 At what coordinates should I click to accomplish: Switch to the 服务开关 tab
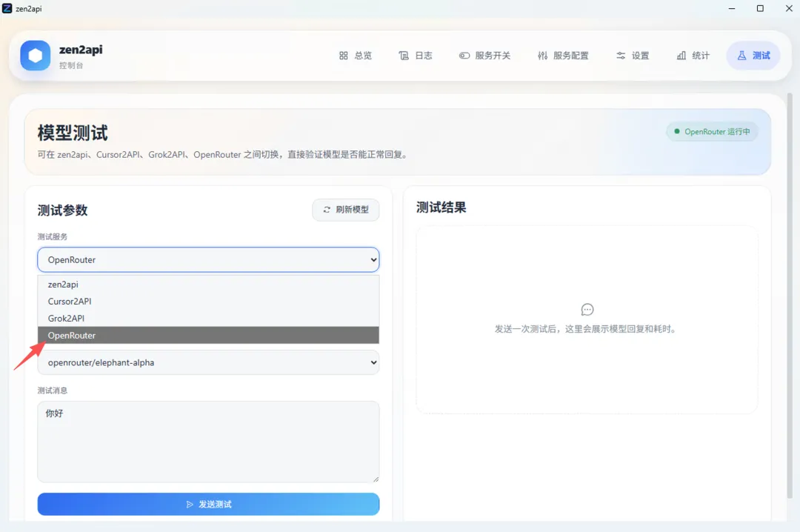[484, 56]
